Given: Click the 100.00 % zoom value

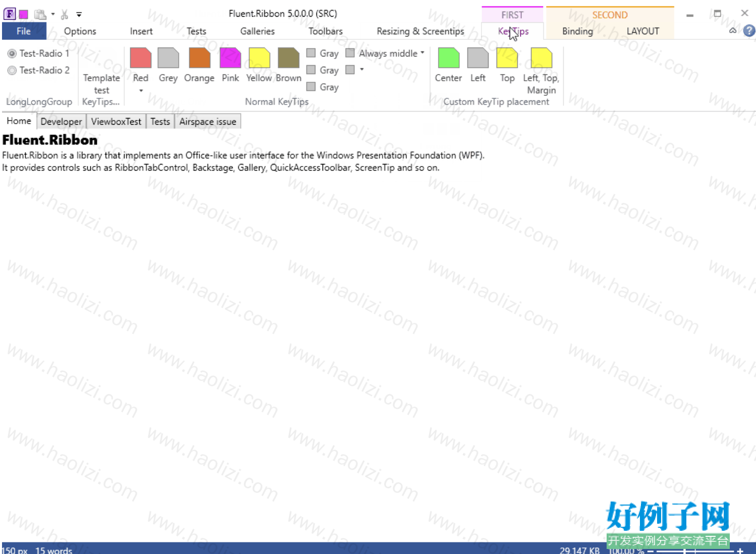Looking at the screenshot, I should tap(626, 551).
